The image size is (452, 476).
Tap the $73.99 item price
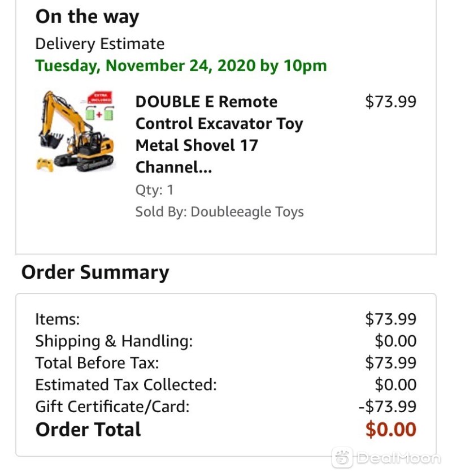point(390,101)
